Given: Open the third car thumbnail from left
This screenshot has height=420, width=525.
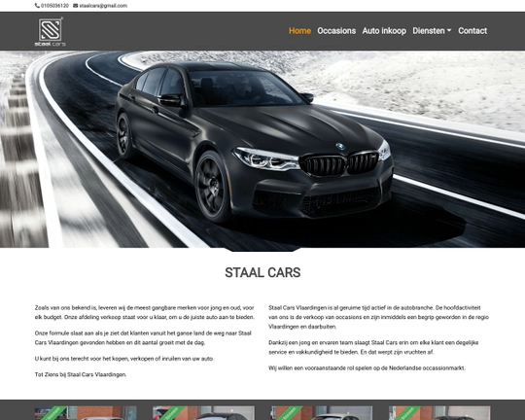Looking at the screenshot, I should (x=322, y=413).
